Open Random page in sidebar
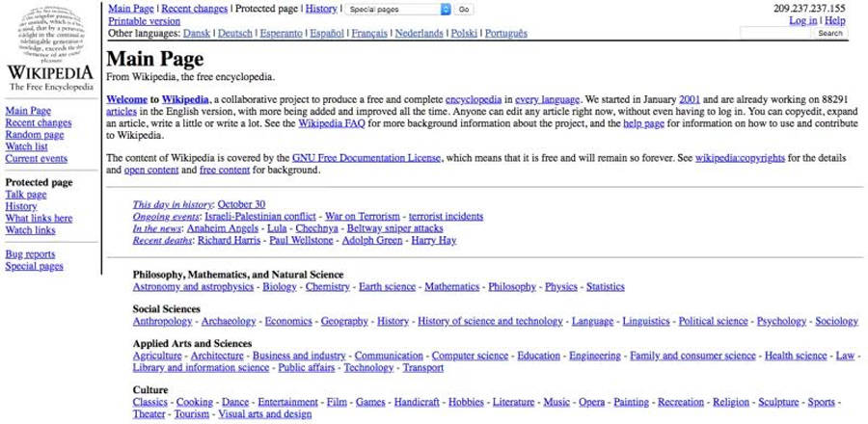868x424 pixels. pyautogui.click(x=35, y=135)
